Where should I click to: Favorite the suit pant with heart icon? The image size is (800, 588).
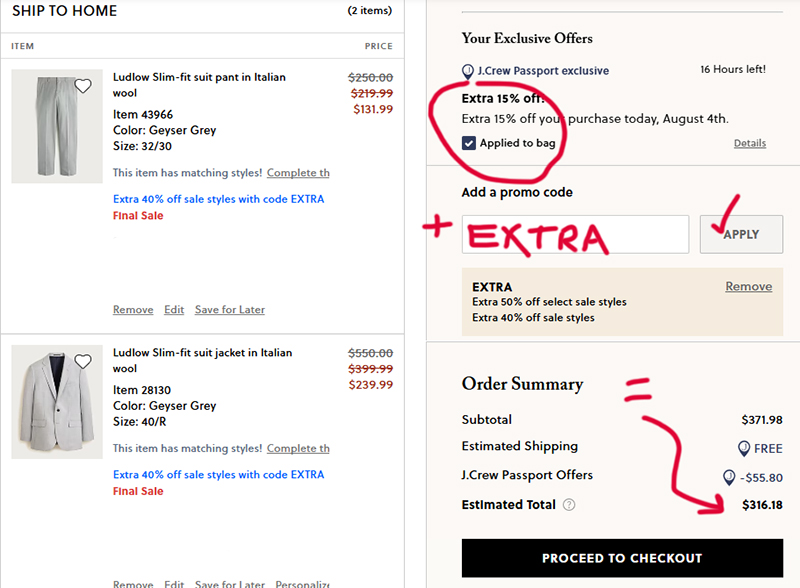coord(83,86)
